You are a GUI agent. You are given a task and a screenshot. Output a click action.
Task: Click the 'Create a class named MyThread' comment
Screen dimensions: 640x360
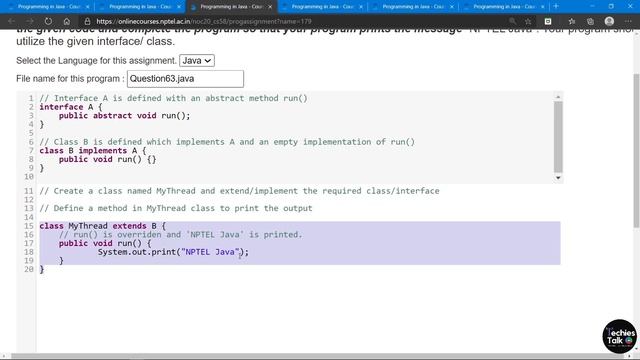click(239, 191)
